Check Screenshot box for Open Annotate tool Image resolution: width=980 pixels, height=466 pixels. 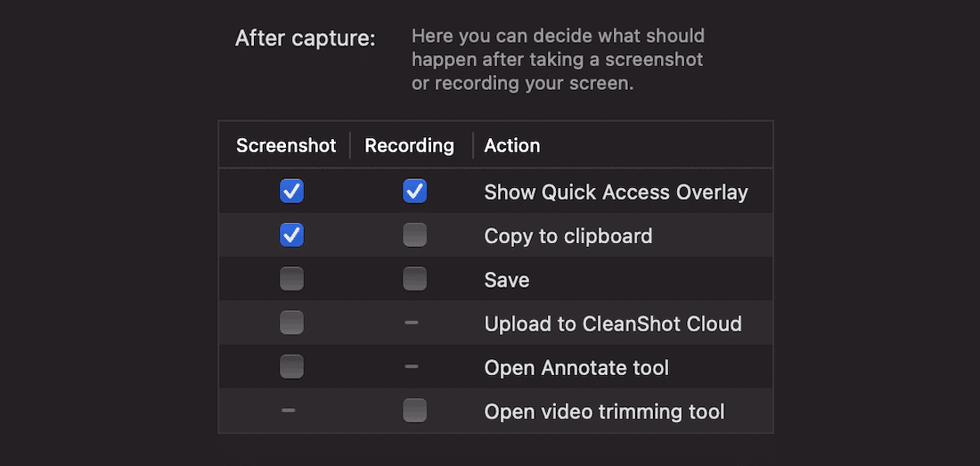[291, 366]
